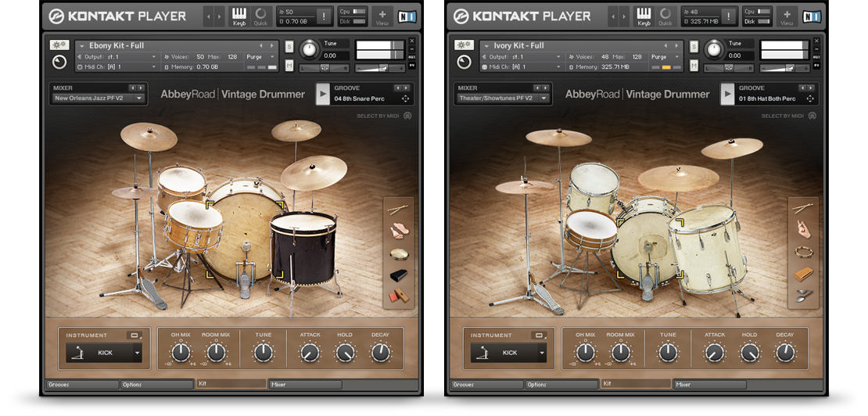Open Purge dropdown for Ivory Kit
The height and width of the screenshot is (416, 868).
pos(666,57)
